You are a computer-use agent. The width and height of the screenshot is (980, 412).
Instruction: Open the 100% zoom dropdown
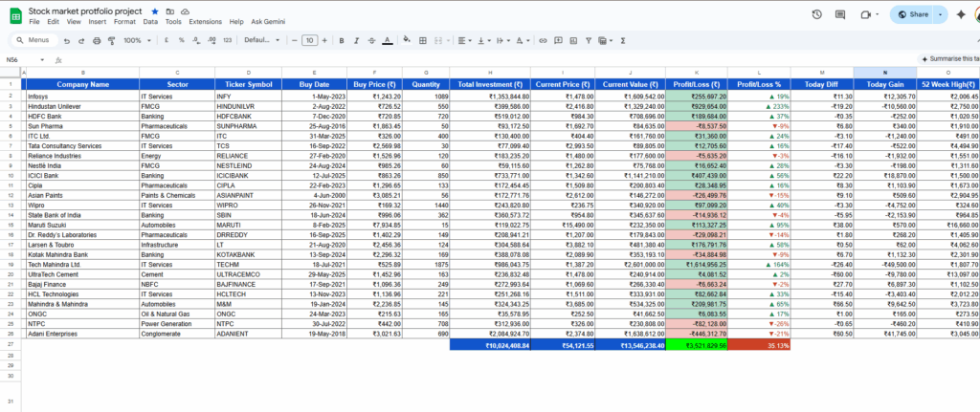click(136, 40)
